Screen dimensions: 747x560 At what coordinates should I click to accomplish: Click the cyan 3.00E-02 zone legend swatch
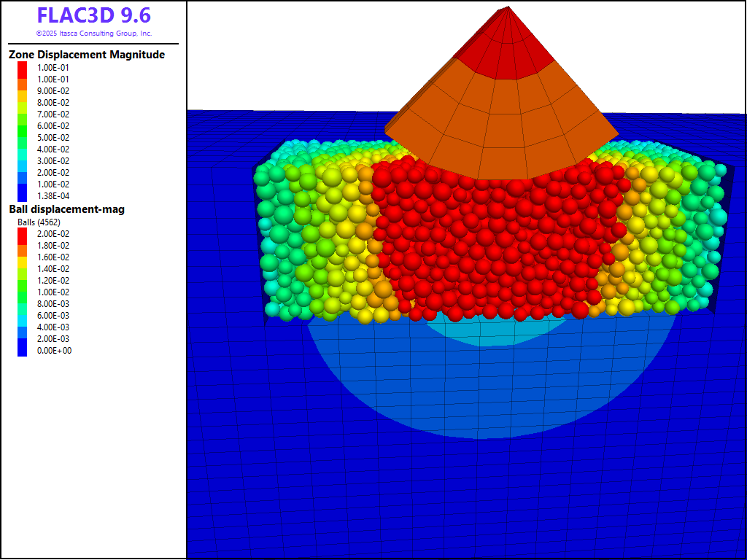(x=23, y=160)
